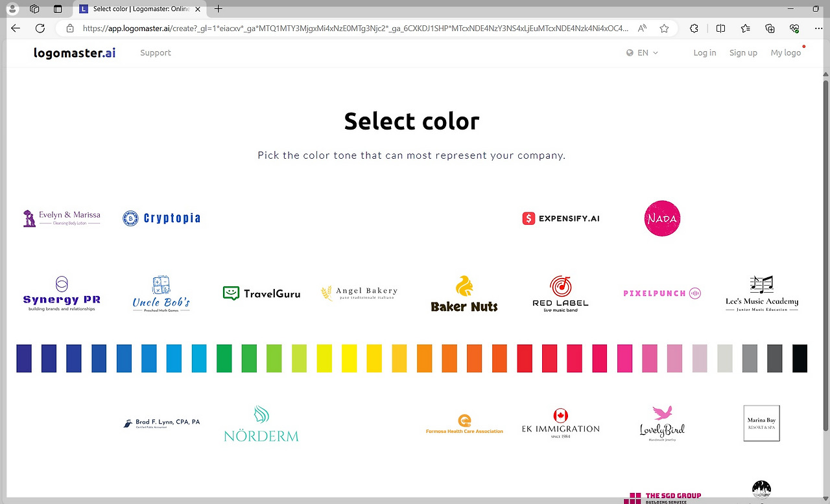The image size is (830, 504).
Task: Select the Marina Bay Resort logo
Action: (x=762, y=424)
